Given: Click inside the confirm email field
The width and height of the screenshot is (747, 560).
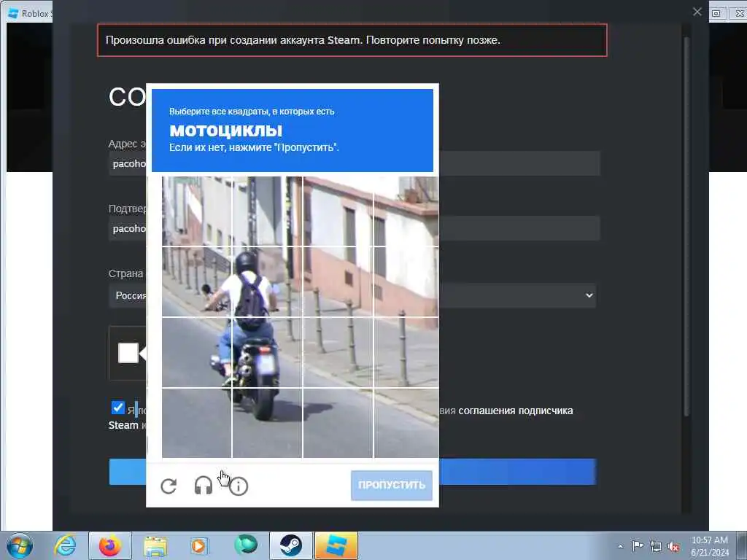Looking at the screenshot, I should click(354, 228).
